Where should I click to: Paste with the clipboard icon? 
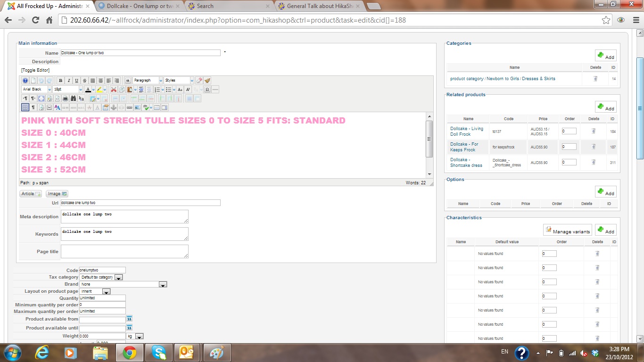pyautogui.click(x=129, y=90)
